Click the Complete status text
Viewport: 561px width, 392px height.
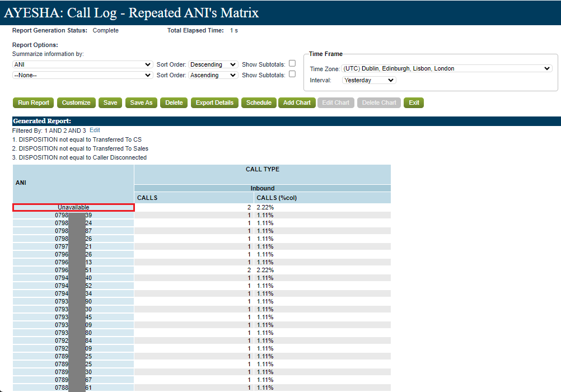pos(106,30)
